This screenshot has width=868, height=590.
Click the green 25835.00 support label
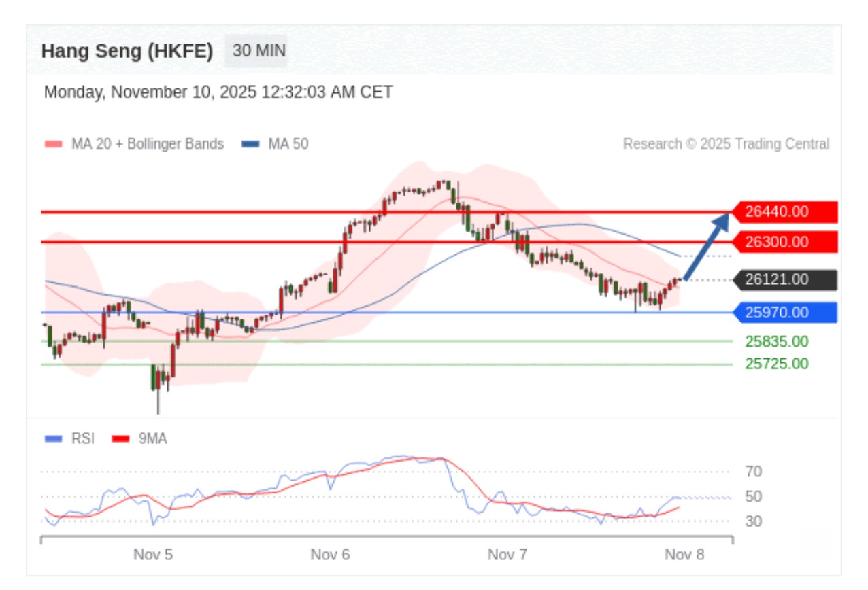pos(777,341)
